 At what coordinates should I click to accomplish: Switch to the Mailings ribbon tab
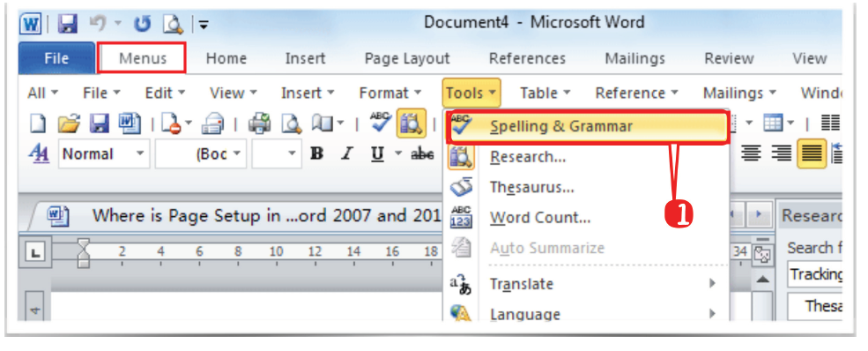pyautogui.click(x=635, y=58)
